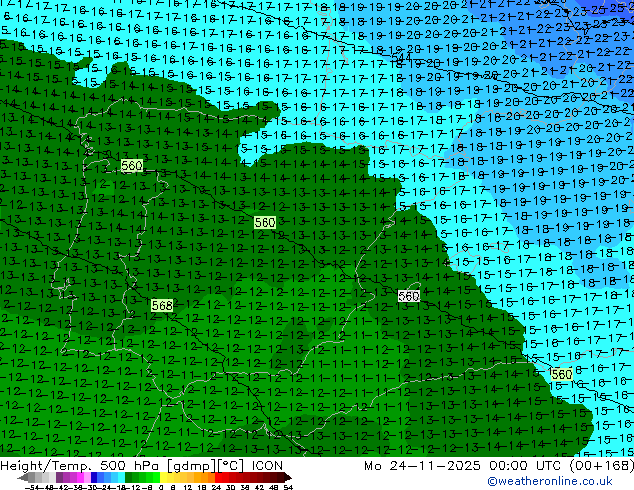This screenshot has width=634, height=490.
Task: Click the "00:00 UTC" valid time
Action: tap(526, 466)
